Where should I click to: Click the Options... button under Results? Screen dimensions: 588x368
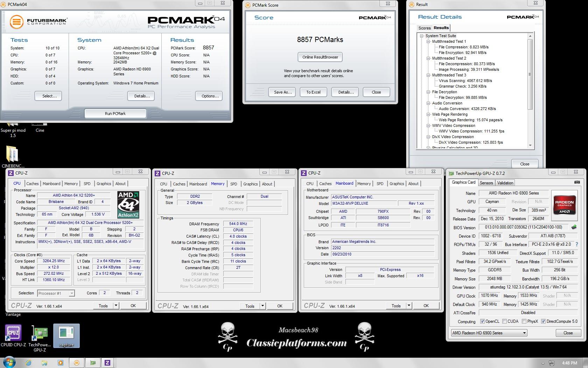point(209,96)
